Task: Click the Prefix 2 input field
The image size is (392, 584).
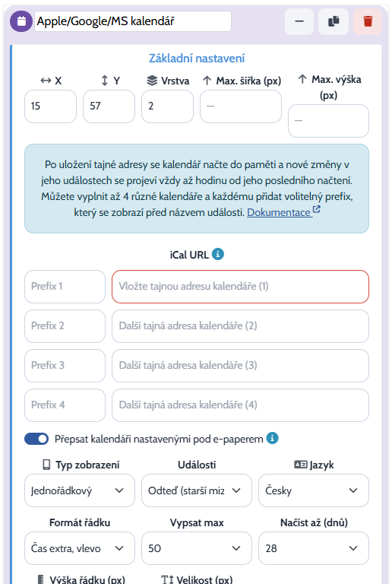Action: click(65, 326)
